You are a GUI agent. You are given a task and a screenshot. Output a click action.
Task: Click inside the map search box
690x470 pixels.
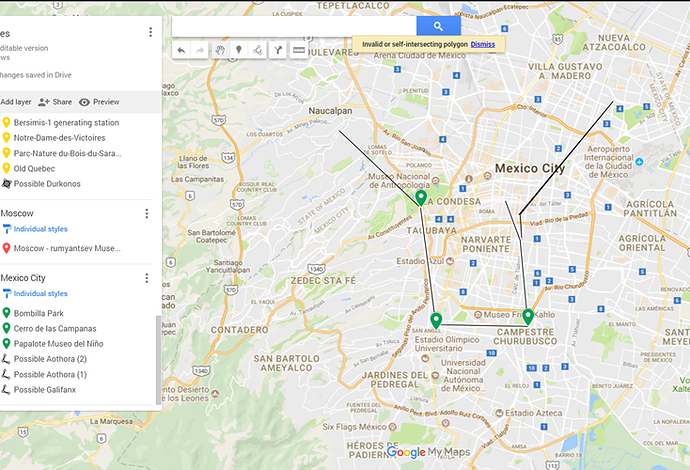[x=294, y=26]
